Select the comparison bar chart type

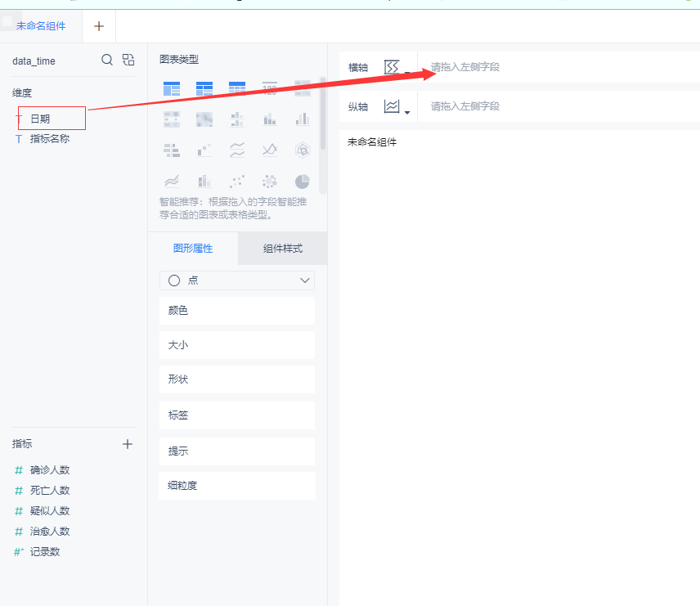[172, 150]
